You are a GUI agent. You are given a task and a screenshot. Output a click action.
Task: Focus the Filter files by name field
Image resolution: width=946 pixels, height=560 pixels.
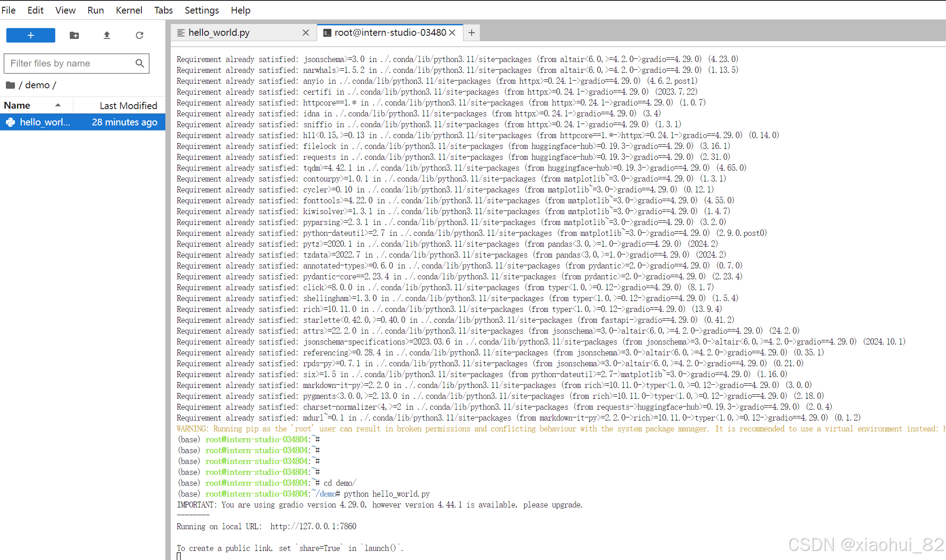coord(68,63)
